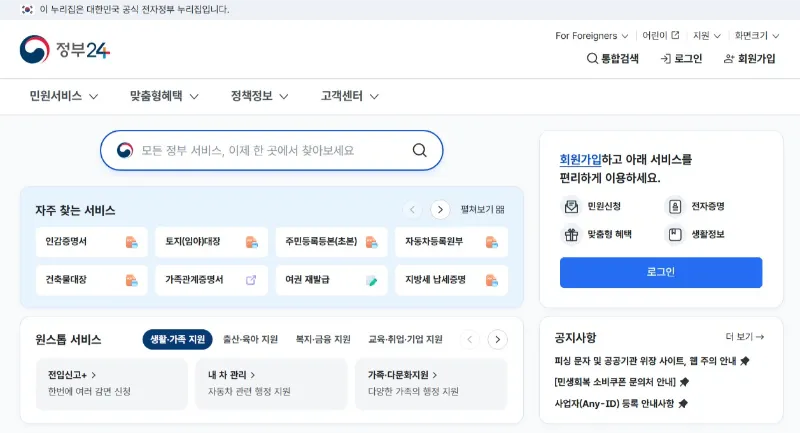
Task: Select the 생활·가족 지원 tab
Action: (x=178, y=340)
